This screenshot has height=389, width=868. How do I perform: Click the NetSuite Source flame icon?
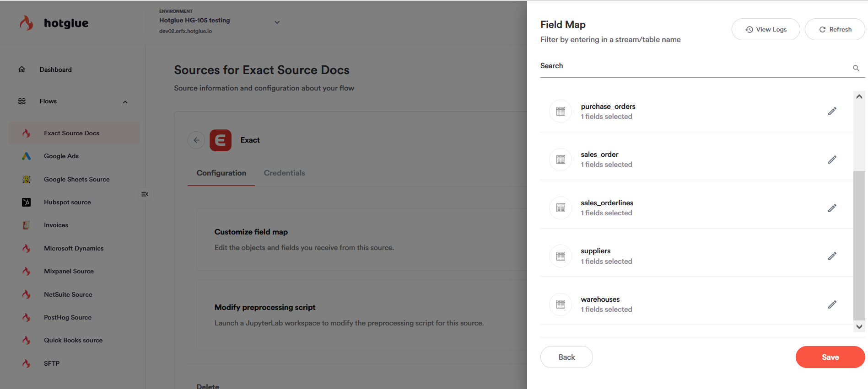tap(26, 294)
